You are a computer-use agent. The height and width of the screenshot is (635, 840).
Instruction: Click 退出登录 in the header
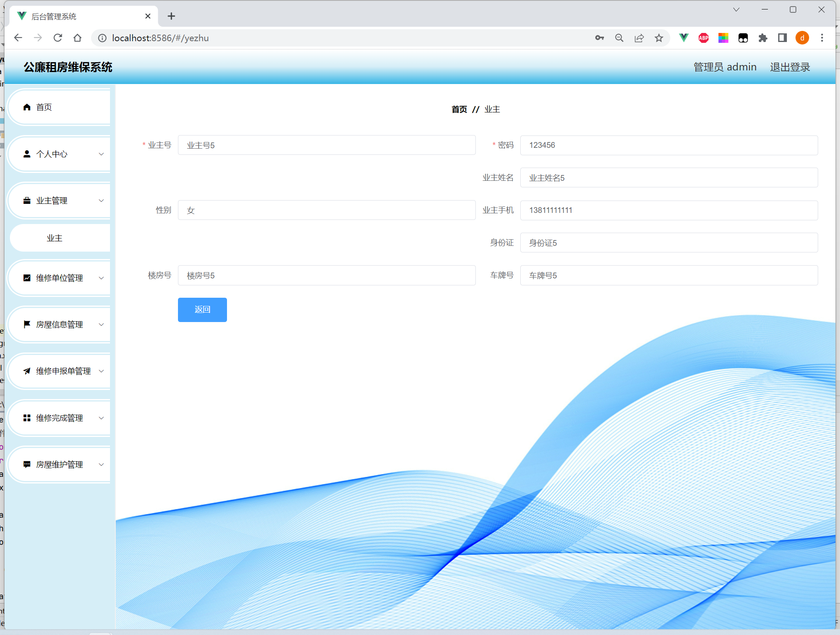click(x=790, y=67)
